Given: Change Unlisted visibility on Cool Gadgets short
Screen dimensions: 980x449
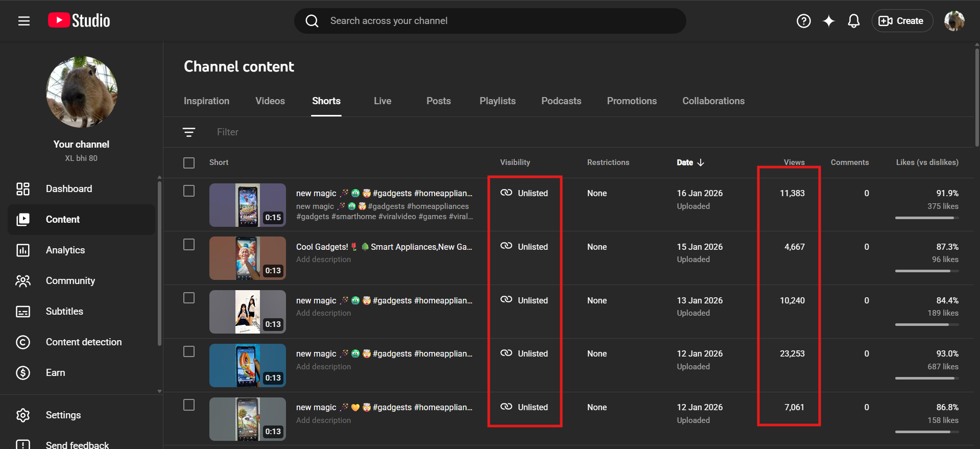Looking at the screenshot, I should click(524, 247).
